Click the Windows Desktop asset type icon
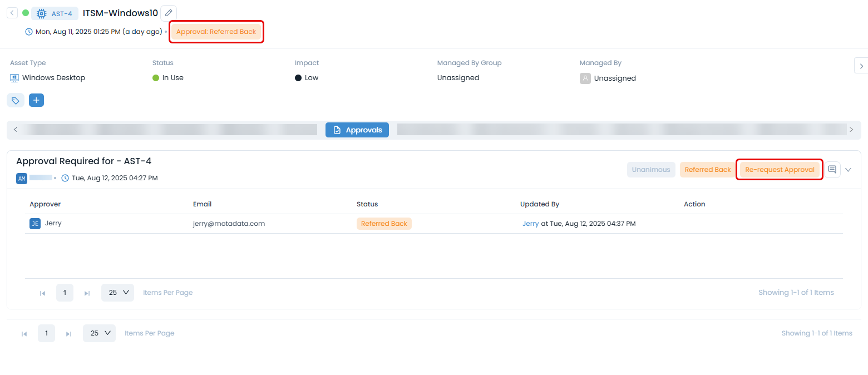The width and height of the screenshot is (868, 375). 14,78
